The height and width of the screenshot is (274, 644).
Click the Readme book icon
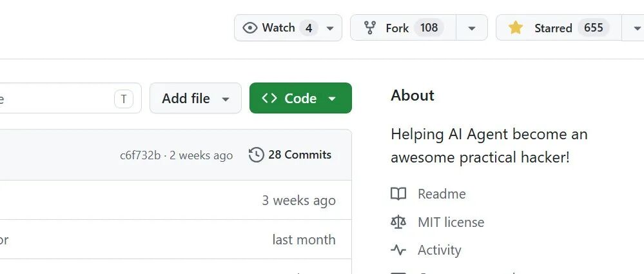[x=398, y=194]
